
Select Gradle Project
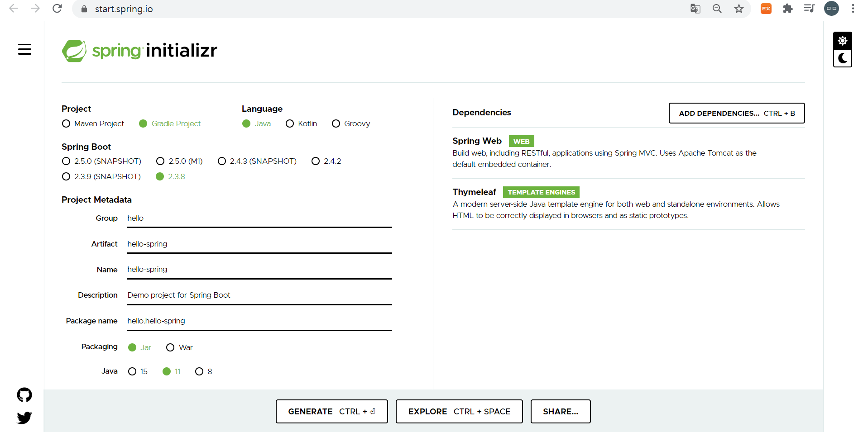[170, 123]
